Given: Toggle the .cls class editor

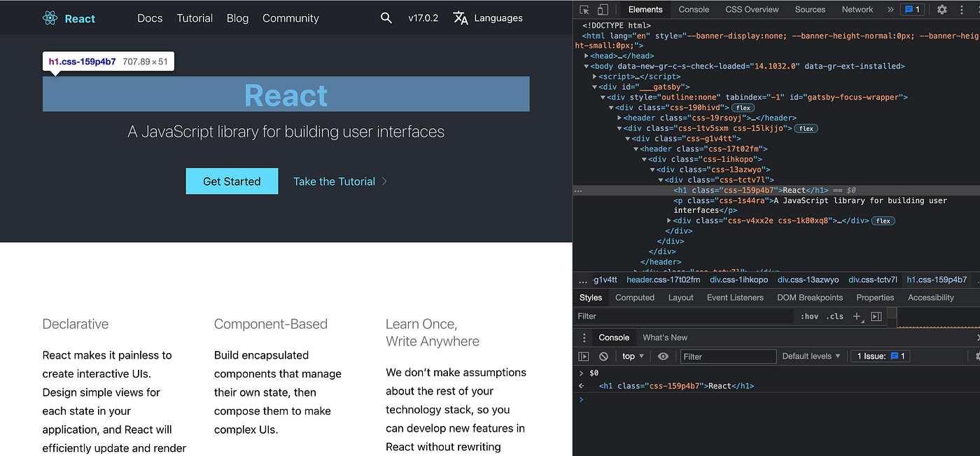Looking at the screenshot, I should [x=834, y=317].
